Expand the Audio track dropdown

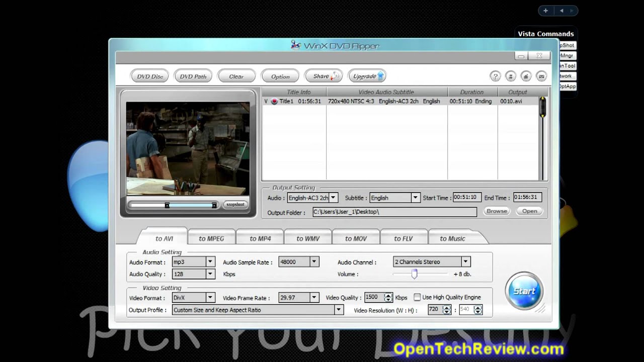coord(333,198)
